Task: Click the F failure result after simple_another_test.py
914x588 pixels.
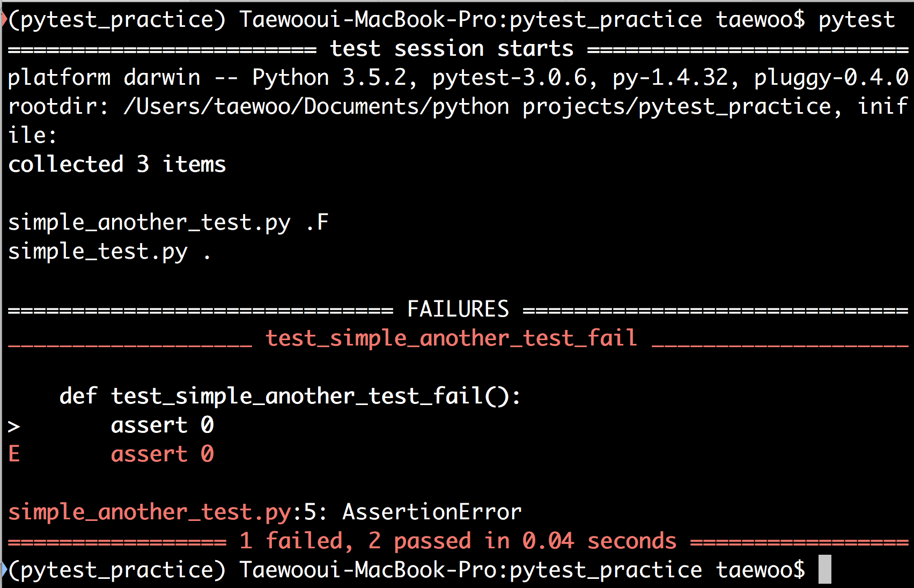Action: point(322,222)
